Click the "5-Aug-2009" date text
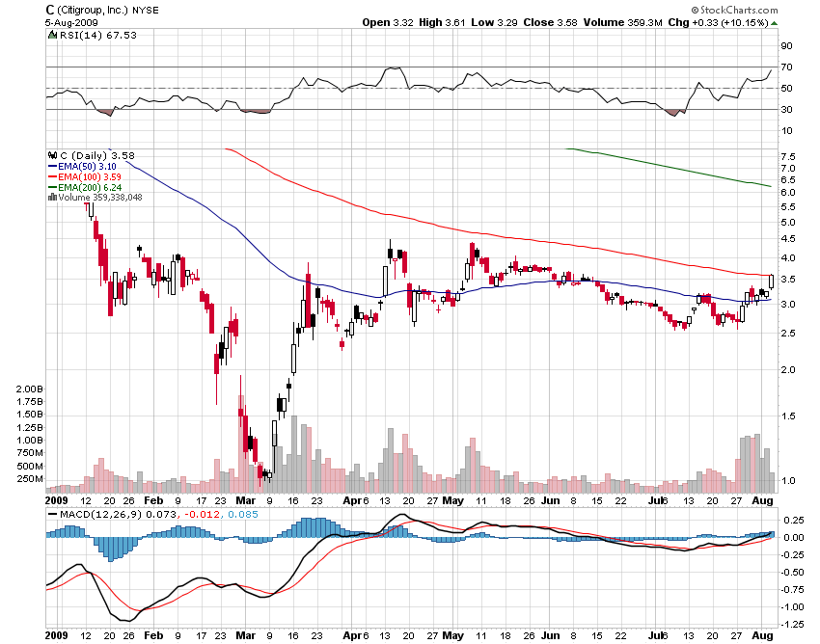Image resolution: width=820 pixels, height=644 pixels. (x=69, y=22)
